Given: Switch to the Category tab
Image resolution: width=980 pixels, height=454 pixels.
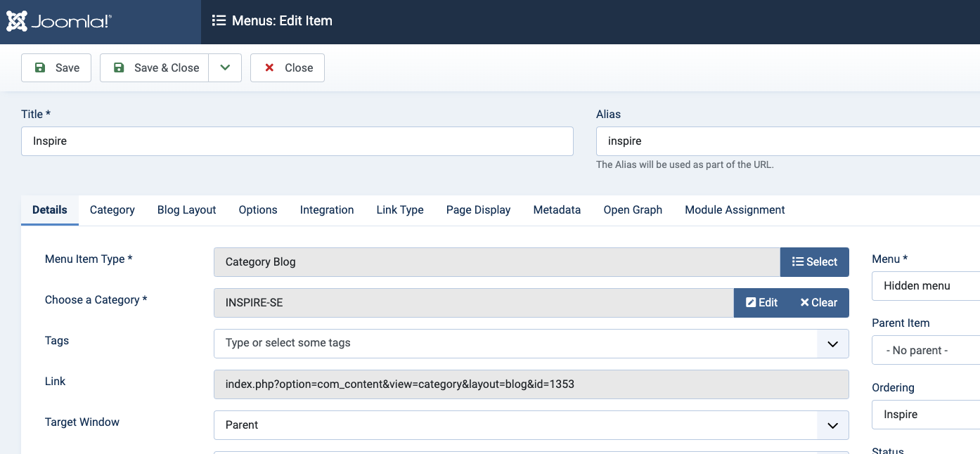Looking at the screenshot, I should pos(112,210).
